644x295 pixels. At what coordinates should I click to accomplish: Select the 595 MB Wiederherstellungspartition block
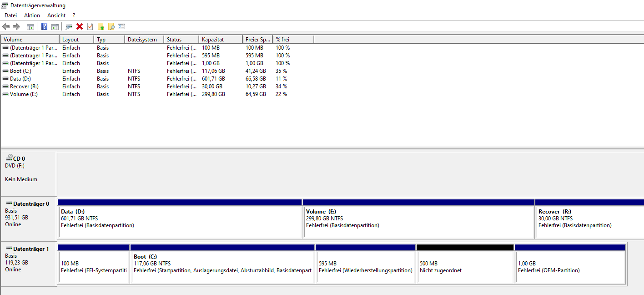(366, 264)
